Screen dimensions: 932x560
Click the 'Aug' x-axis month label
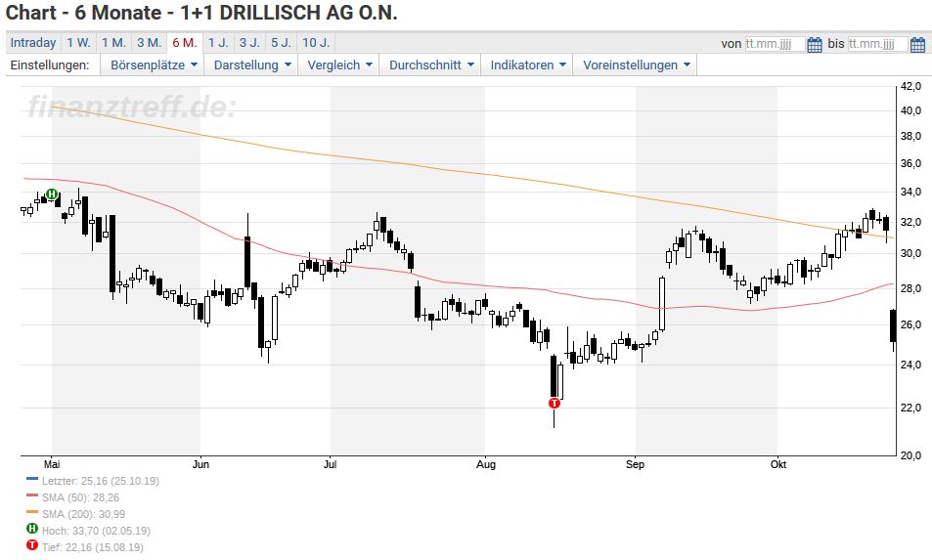click(x=486, y=464)
